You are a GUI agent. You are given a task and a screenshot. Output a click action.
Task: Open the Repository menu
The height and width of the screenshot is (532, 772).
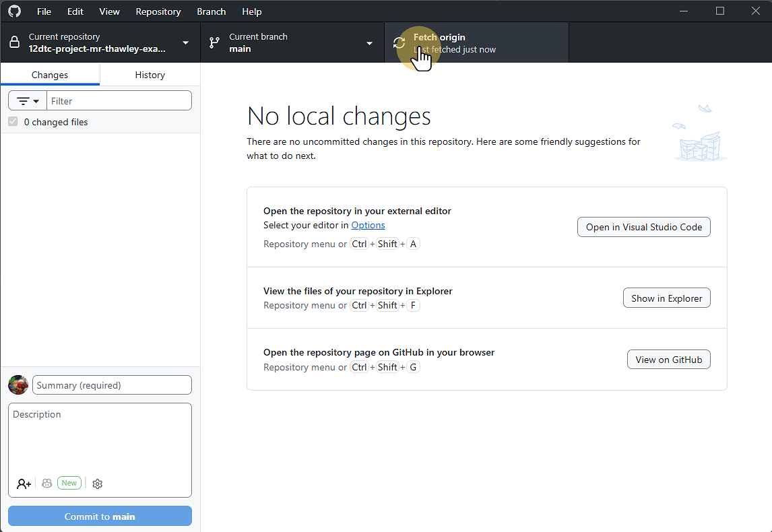(158, 11)
